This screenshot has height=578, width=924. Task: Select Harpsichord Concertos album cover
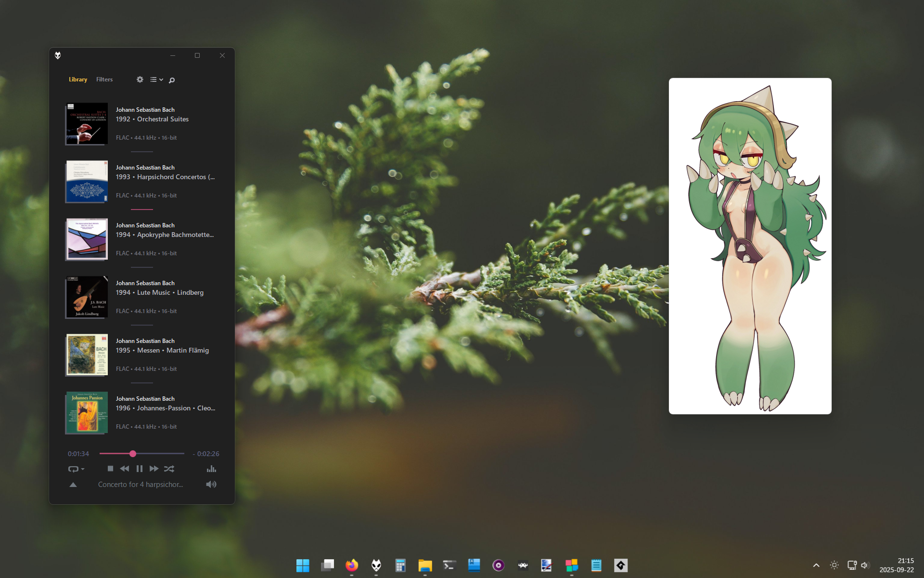[87, 182]
